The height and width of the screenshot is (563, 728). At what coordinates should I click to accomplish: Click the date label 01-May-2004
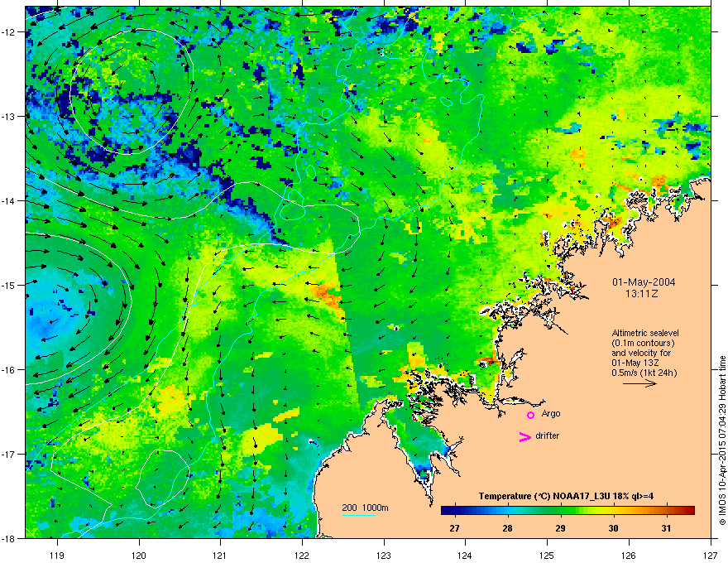click(644, 282)
